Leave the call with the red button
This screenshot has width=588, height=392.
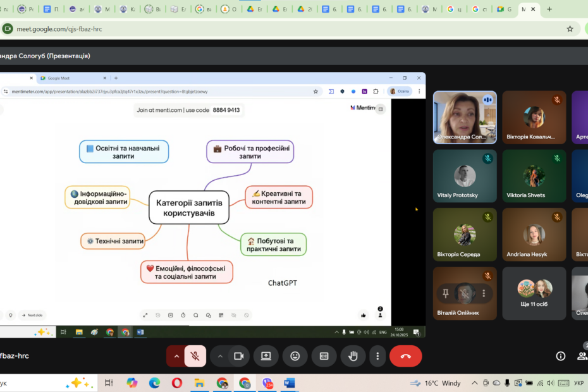point(405,356)
